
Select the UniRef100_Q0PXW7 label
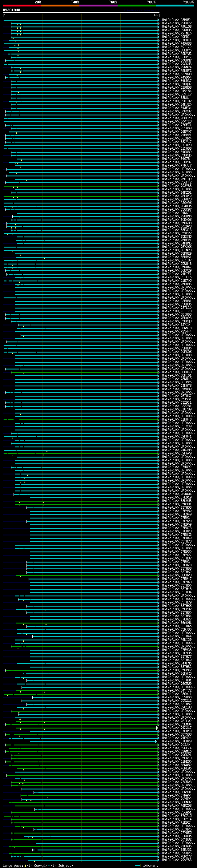pyautogui.click(x=177, y=111)
